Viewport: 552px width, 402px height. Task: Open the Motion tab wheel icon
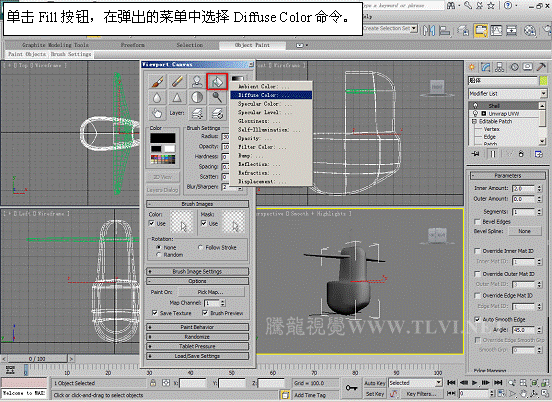514,67
